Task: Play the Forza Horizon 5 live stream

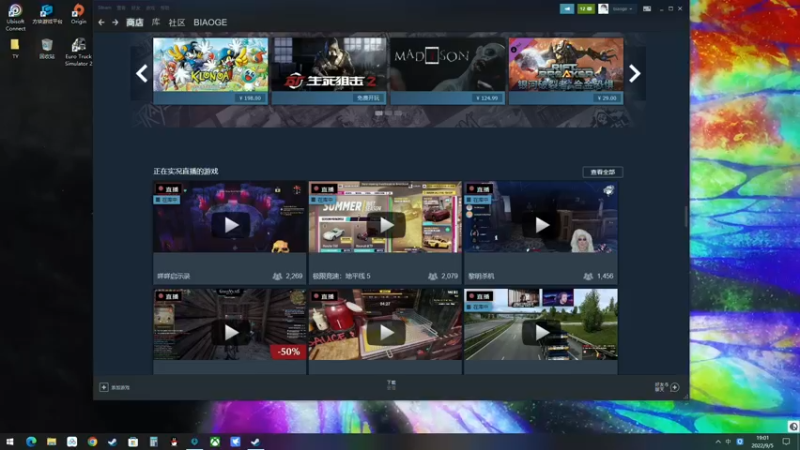Action: click(386, 225)
